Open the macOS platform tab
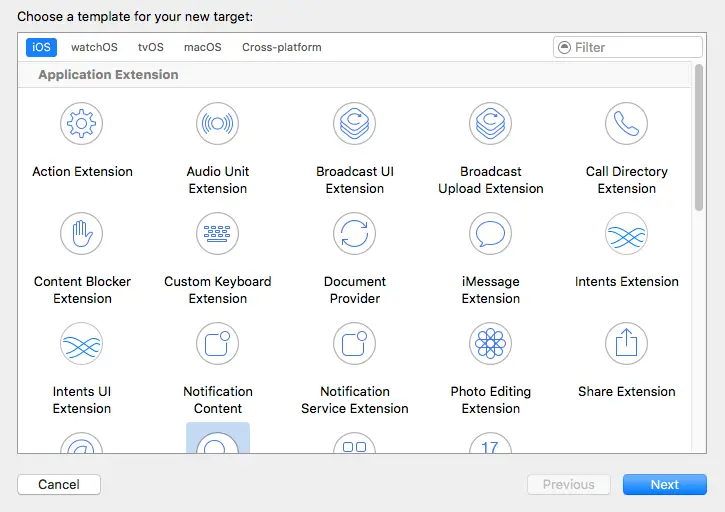 click(203, 47)
